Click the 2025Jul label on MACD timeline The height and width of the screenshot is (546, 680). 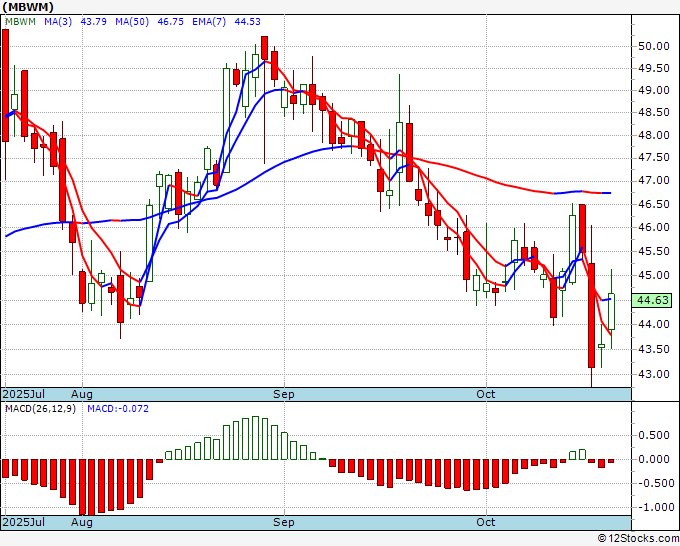point(22,522)
